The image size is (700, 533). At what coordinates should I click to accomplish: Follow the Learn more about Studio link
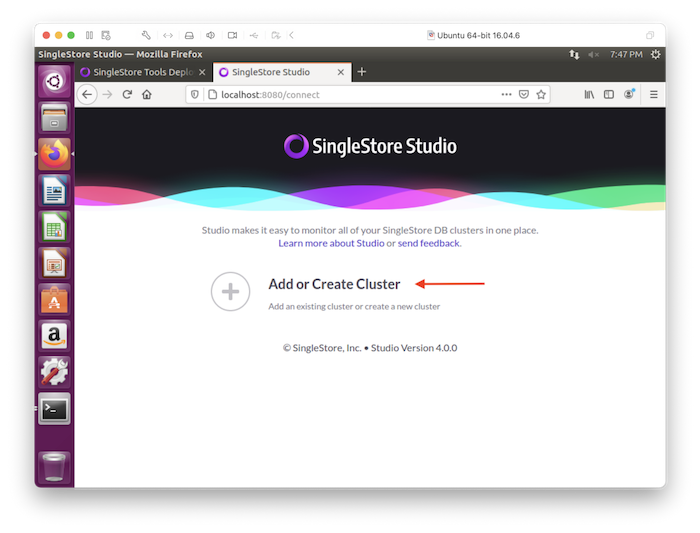tap(331, 243)
